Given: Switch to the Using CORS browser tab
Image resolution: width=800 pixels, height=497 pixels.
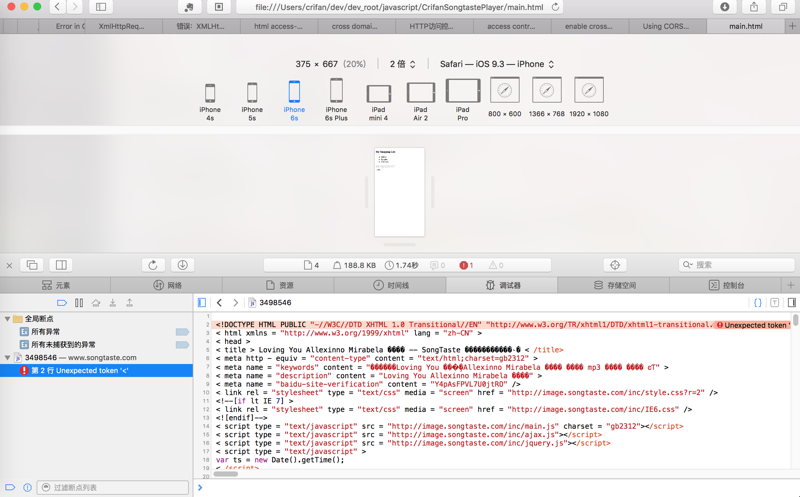Looking at the screenshot, I should tap(666, 26).
